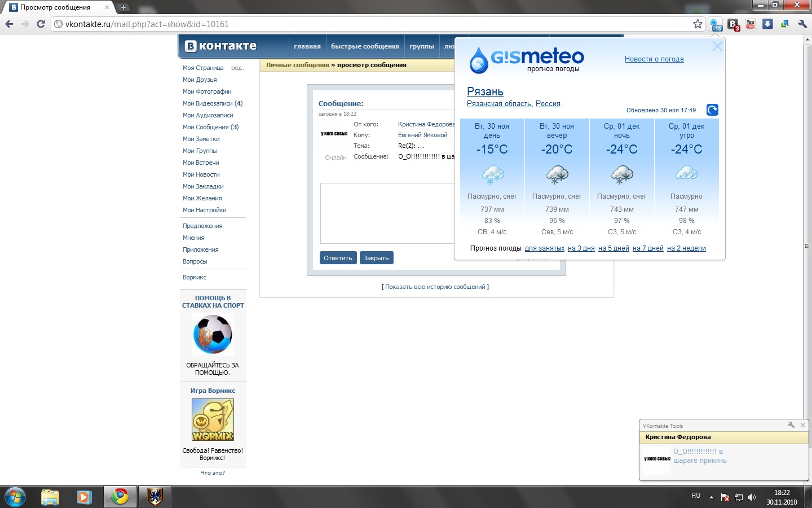Click the cloud icon for Wednesday morning

tap(687, 173)
